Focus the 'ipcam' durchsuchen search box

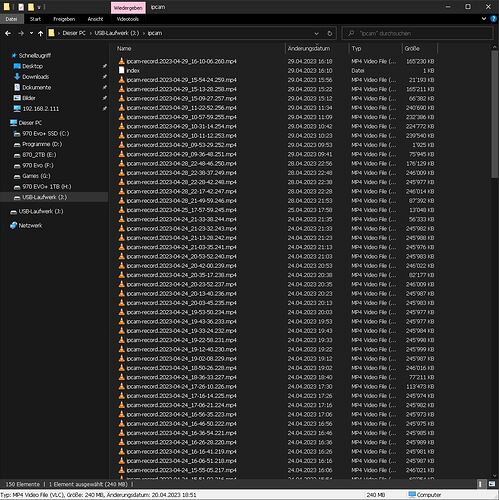click(x=417, y=33)
